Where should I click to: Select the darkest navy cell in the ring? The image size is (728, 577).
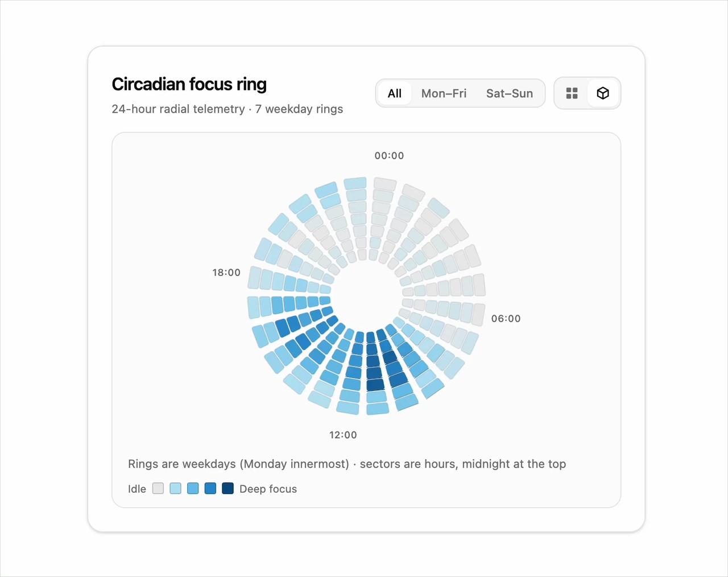(x=375, y=385)
